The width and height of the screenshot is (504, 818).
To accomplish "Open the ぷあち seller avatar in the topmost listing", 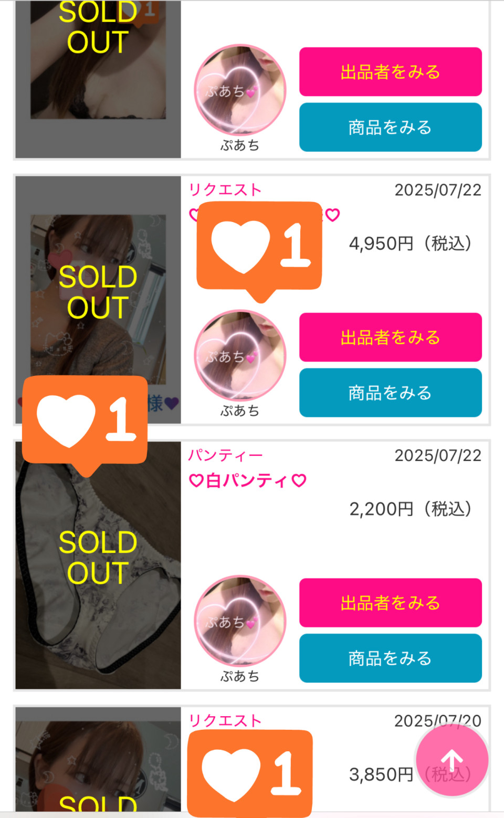I will point(240,90).
